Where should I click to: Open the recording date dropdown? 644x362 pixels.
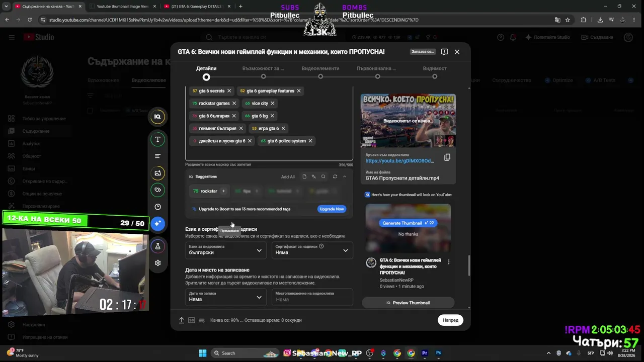225,297
